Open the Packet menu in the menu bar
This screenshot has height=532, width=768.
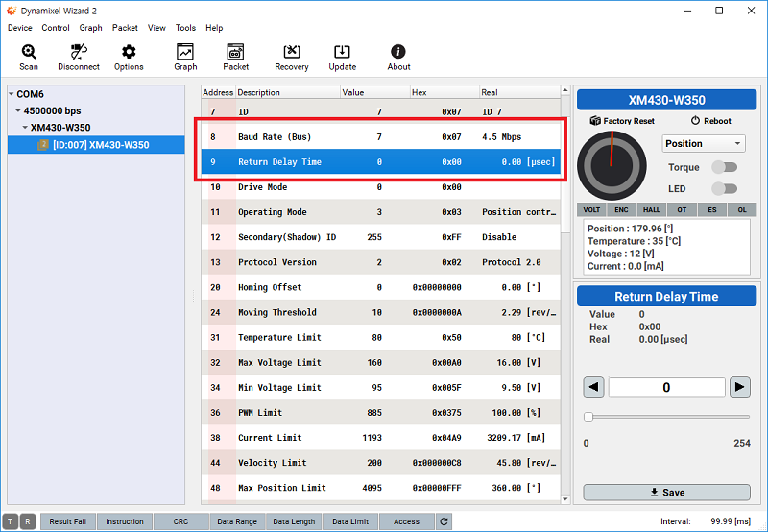(x=125, y=28)
